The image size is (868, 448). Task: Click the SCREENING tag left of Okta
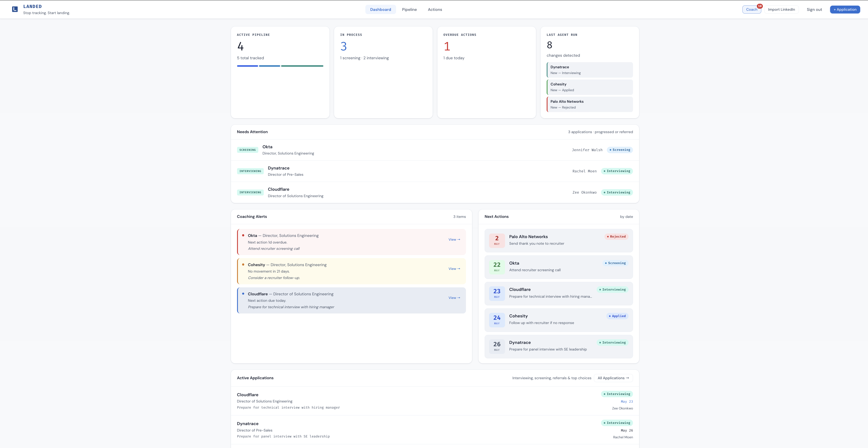247,150
